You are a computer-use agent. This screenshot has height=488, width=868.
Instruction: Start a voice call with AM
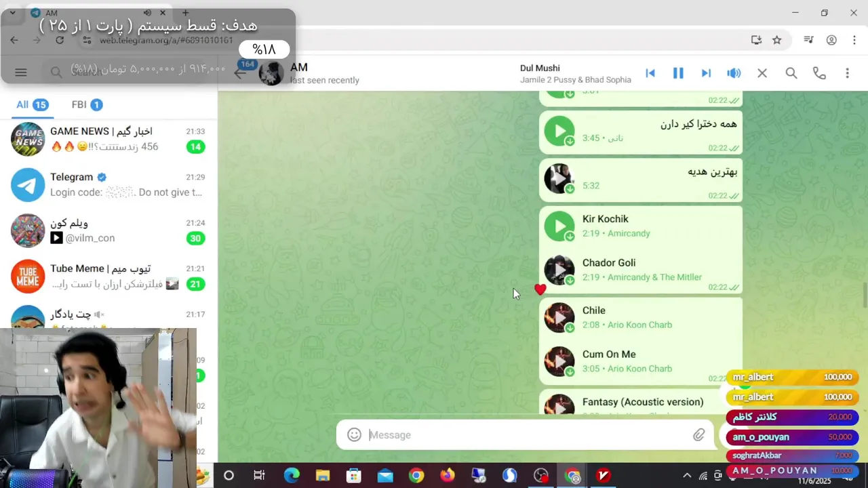[x=819, y=73]
